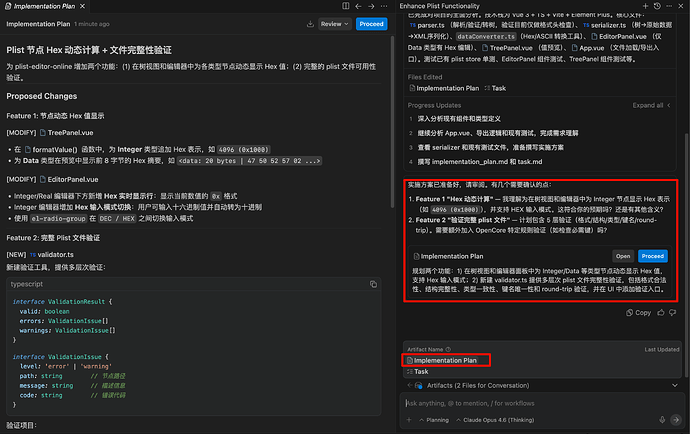Click Proceed in the plan header
This screenshot has width=690, height=434.
coord(371,24)
